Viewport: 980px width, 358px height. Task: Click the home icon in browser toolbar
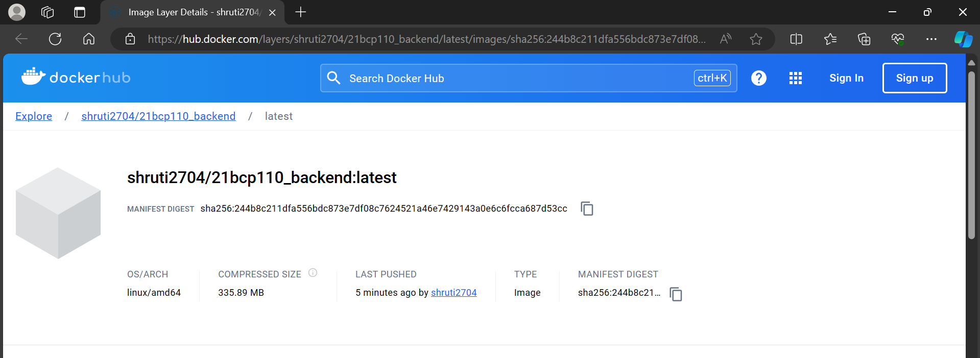point(89,39)
